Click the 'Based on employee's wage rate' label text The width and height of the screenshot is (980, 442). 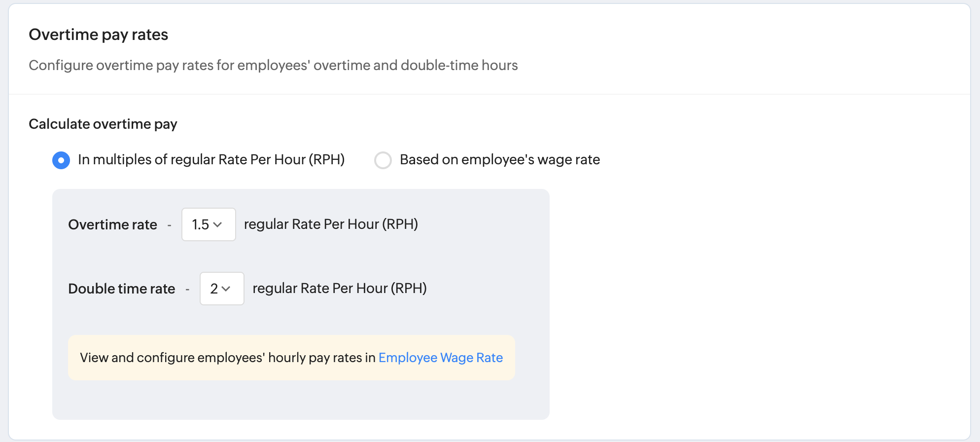(499, 160)
